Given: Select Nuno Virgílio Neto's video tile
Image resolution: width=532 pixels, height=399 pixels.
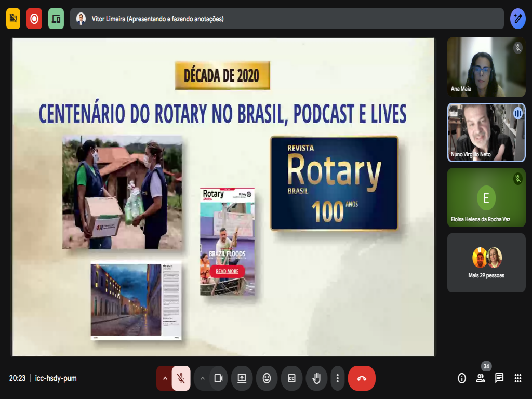Looking at the screenshot, I should tap(486, 132).
